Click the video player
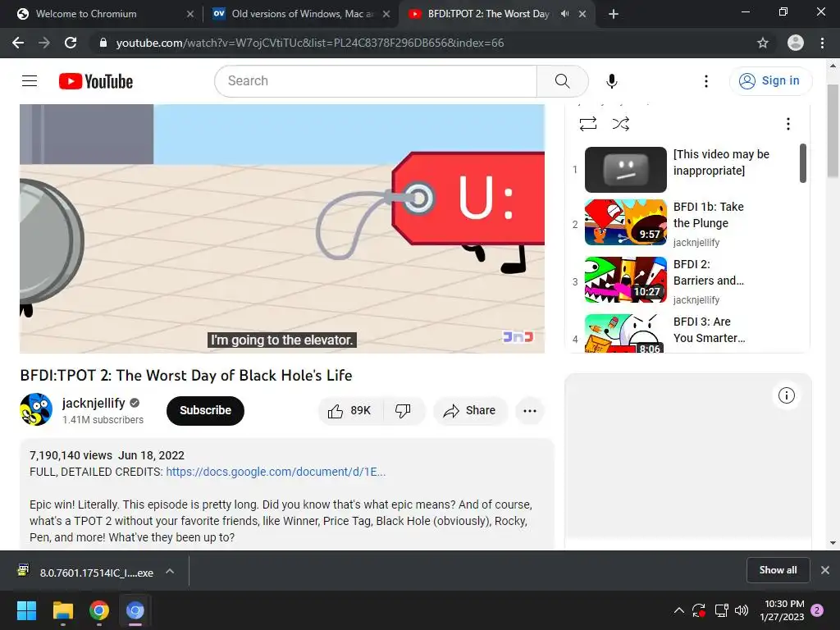The image size is (840, 630). point(282,228)
